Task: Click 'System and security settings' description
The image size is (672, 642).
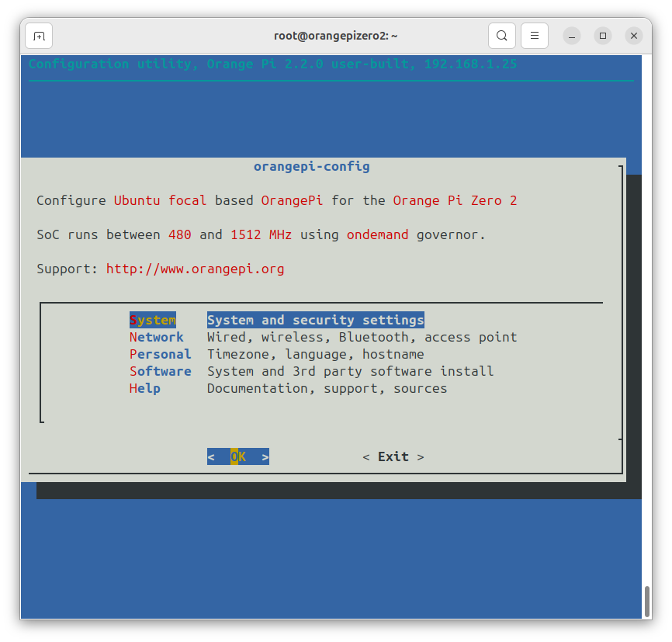Action: (315, 320)
